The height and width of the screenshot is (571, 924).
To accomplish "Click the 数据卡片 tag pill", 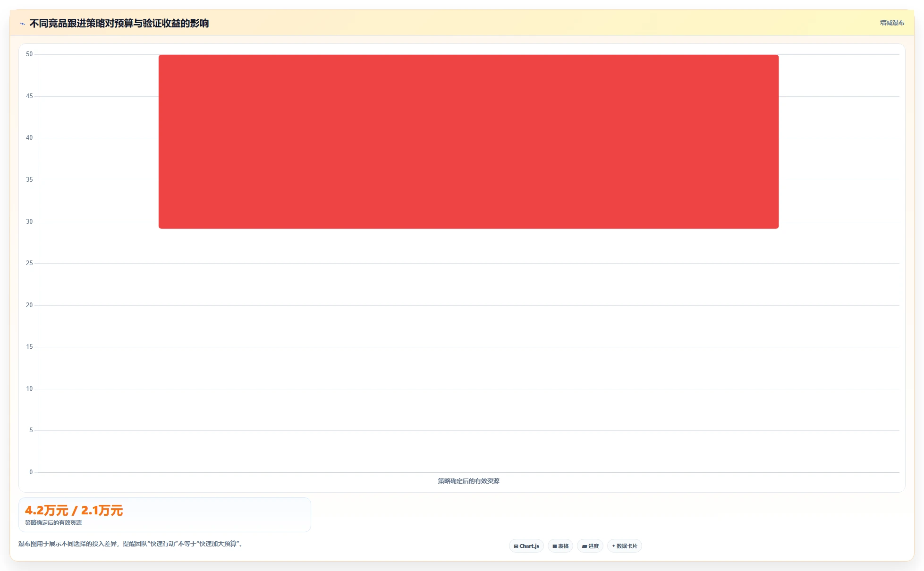I will coord(625,546).
